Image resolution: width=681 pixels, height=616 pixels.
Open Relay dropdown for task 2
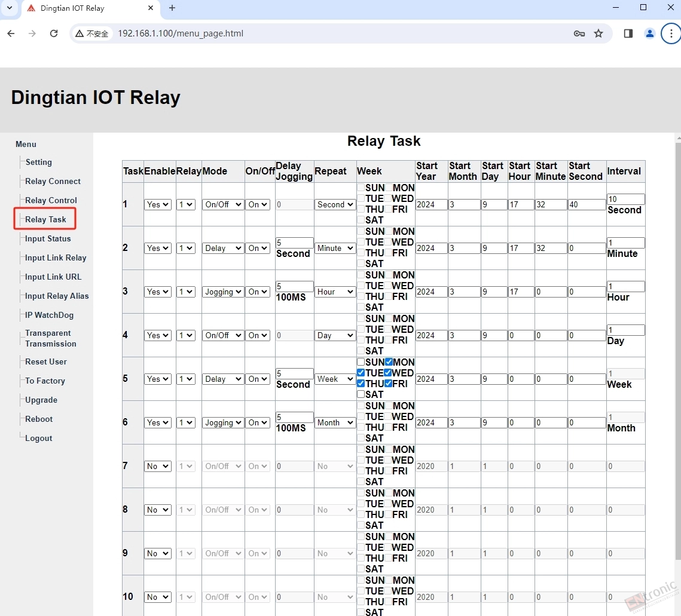pos(186,248)
